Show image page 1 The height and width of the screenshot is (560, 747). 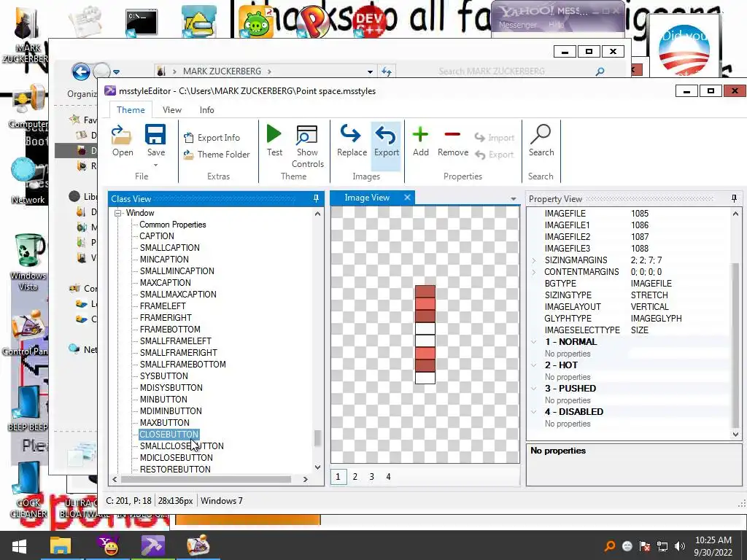338,476
